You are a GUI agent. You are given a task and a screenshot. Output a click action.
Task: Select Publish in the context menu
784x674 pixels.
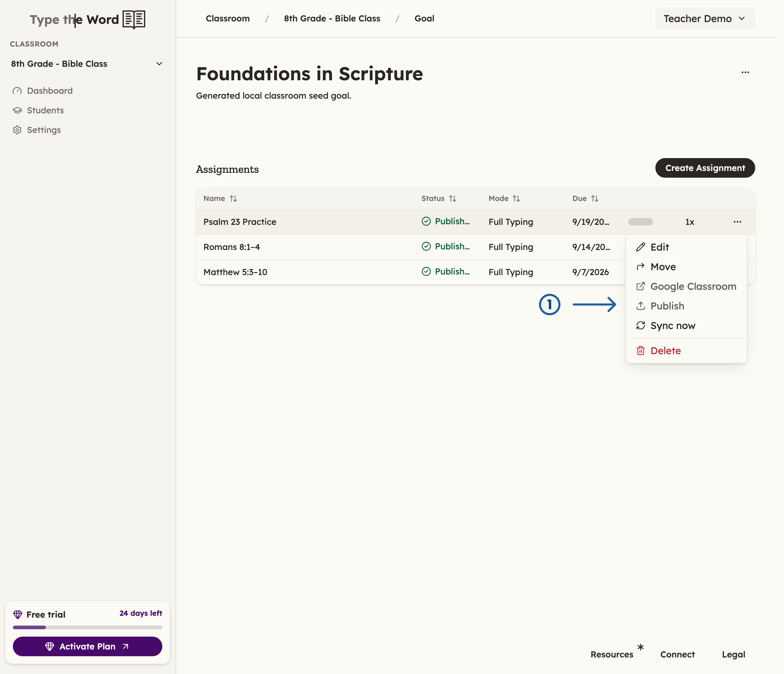tap(686, 306)
